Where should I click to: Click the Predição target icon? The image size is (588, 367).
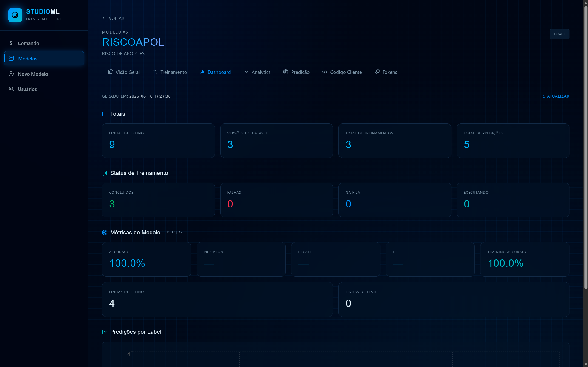[285, 72]
